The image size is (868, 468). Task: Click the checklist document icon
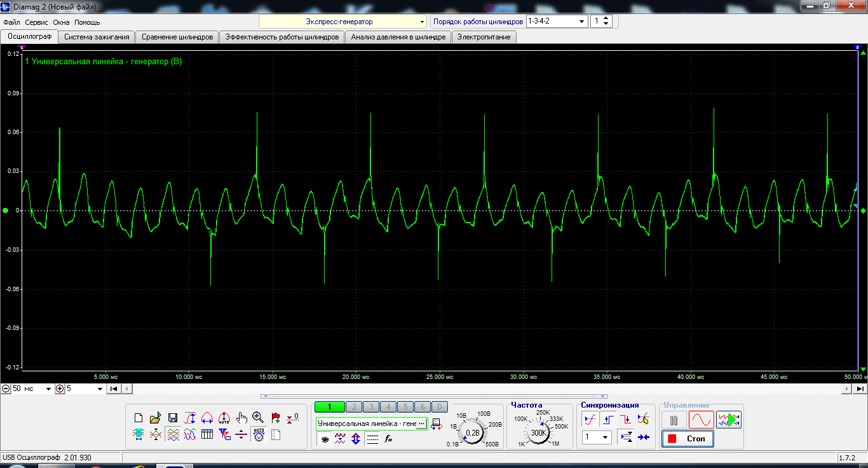(276, 435)
